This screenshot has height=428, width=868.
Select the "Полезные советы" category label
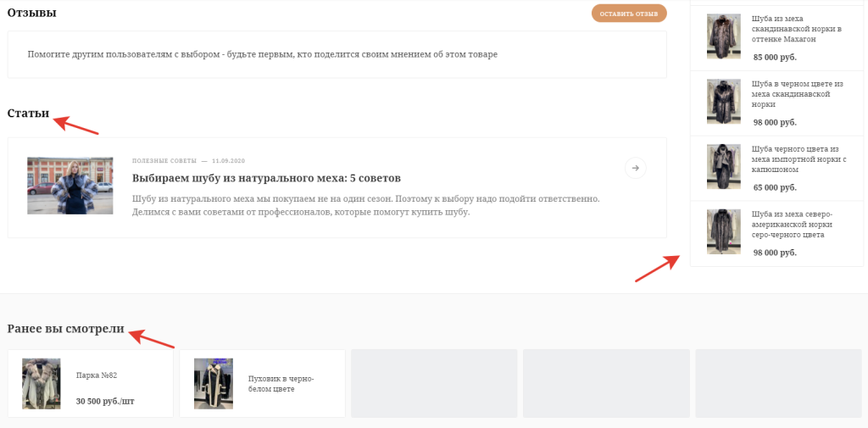pyautogui.click(x=164, y=160)
